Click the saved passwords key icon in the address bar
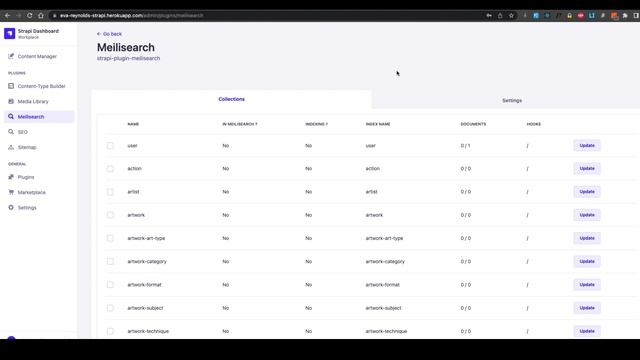Viewport: 640px width, 360px height. coord(489,16)
